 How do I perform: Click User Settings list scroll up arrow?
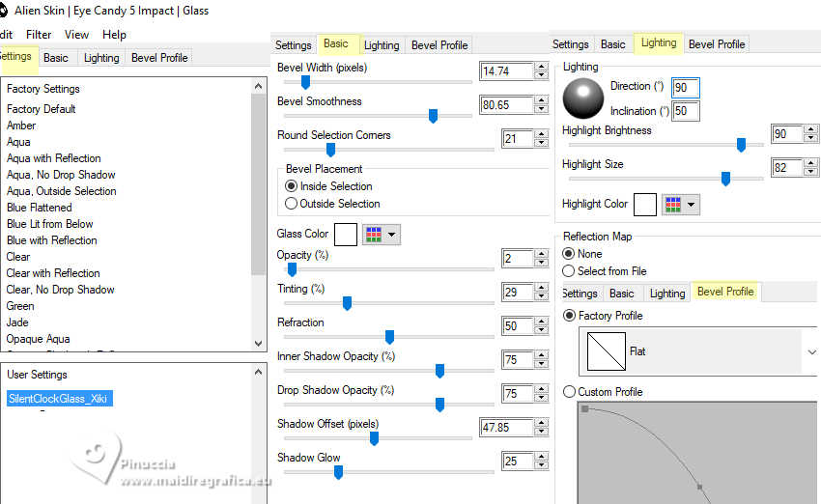[x=258, y=372]
